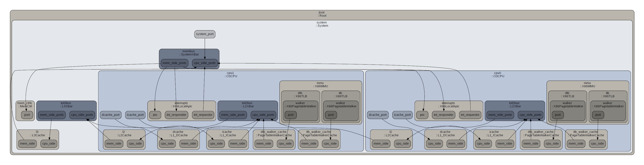Click cpu1 dcache cpu_side port
644x165 pixels.
click(167, 144)
